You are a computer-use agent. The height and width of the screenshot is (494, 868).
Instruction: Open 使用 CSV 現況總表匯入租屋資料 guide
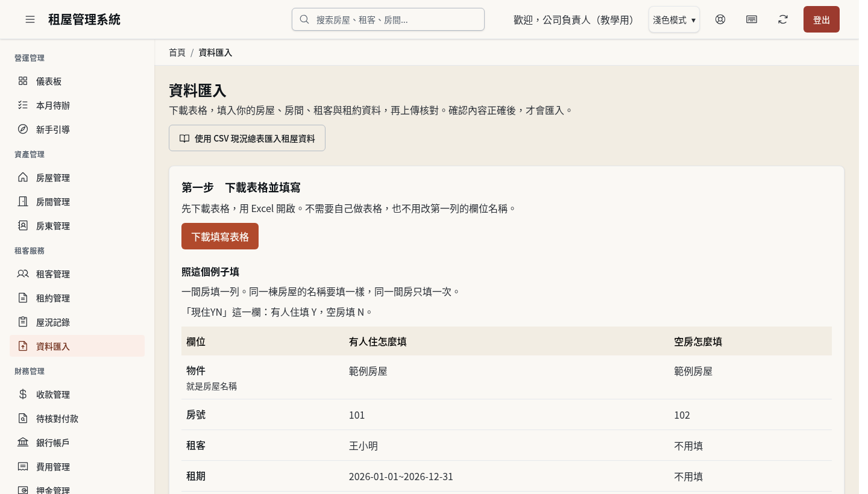[247, 138]
